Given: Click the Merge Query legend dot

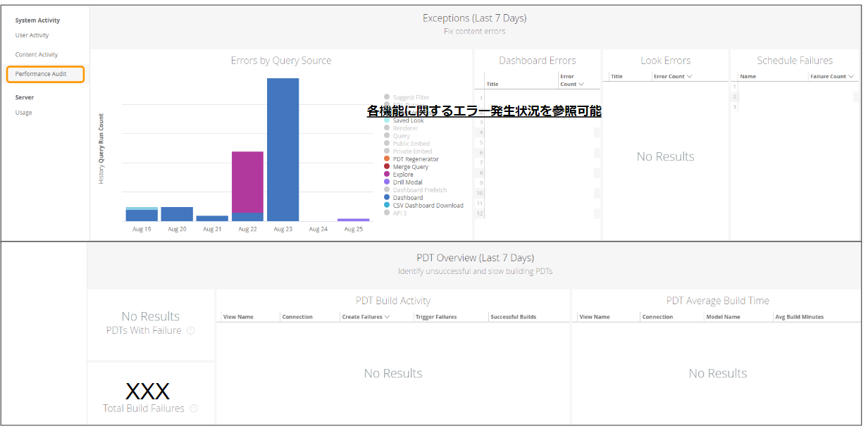Looking at the screenshot, I should tap(386, 166).
